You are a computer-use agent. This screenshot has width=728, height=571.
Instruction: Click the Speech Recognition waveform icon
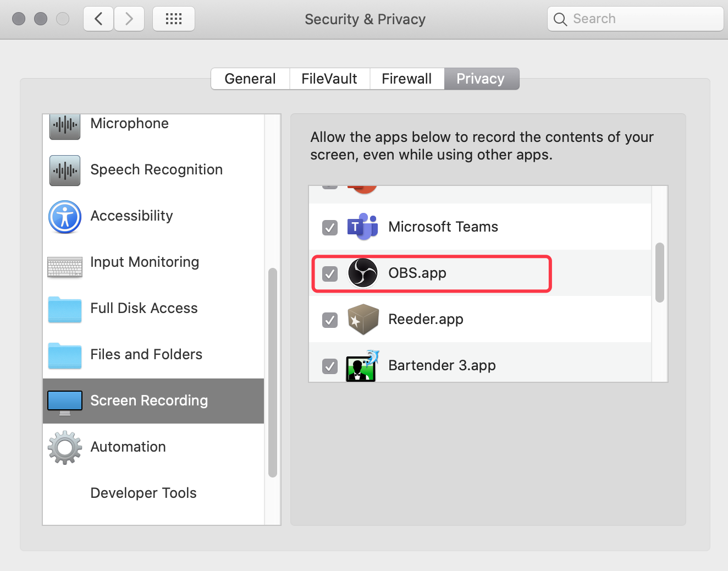pos(65,171)
